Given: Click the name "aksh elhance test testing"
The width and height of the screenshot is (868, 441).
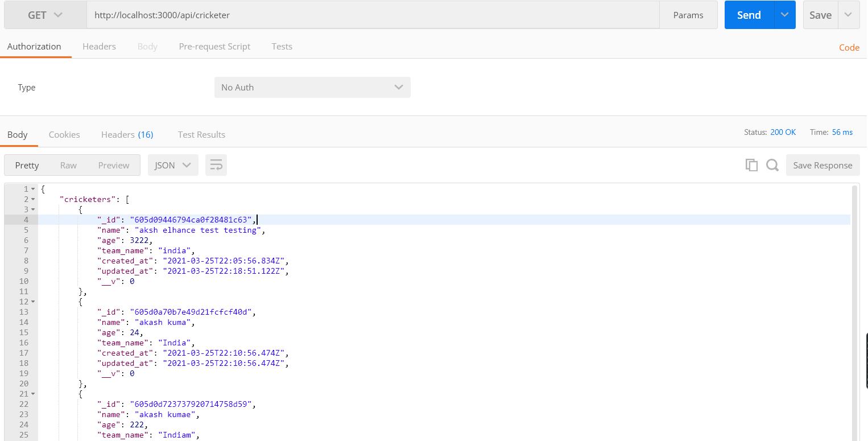Looking at the screenshot, I should tap(198, 230).
